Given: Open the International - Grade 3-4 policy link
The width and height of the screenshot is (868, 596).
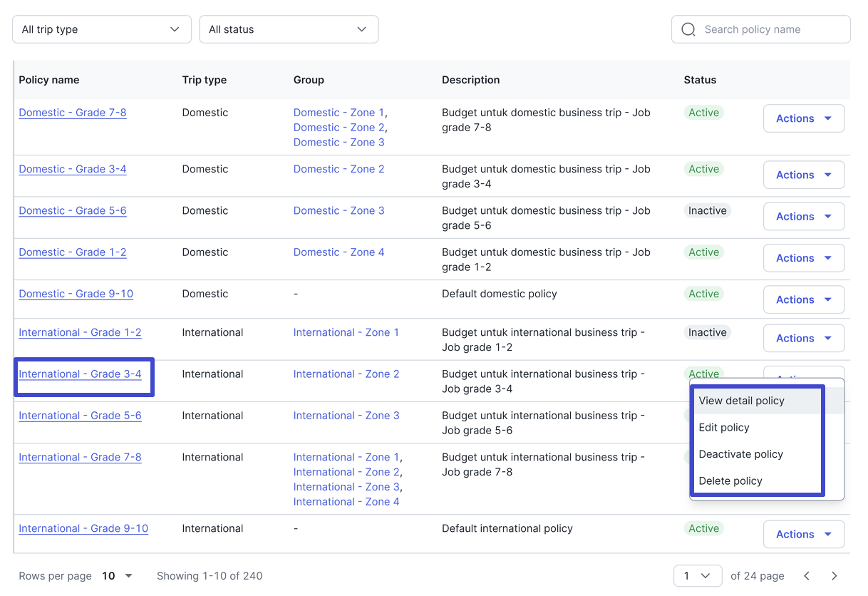Looking at the screenshot, I should tap(80, 374).
